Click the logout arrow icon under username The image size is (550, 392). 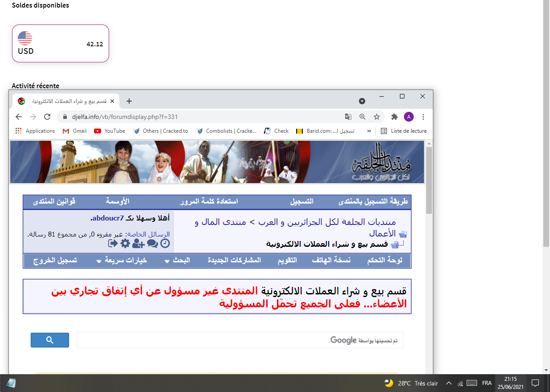click(113, 243)
